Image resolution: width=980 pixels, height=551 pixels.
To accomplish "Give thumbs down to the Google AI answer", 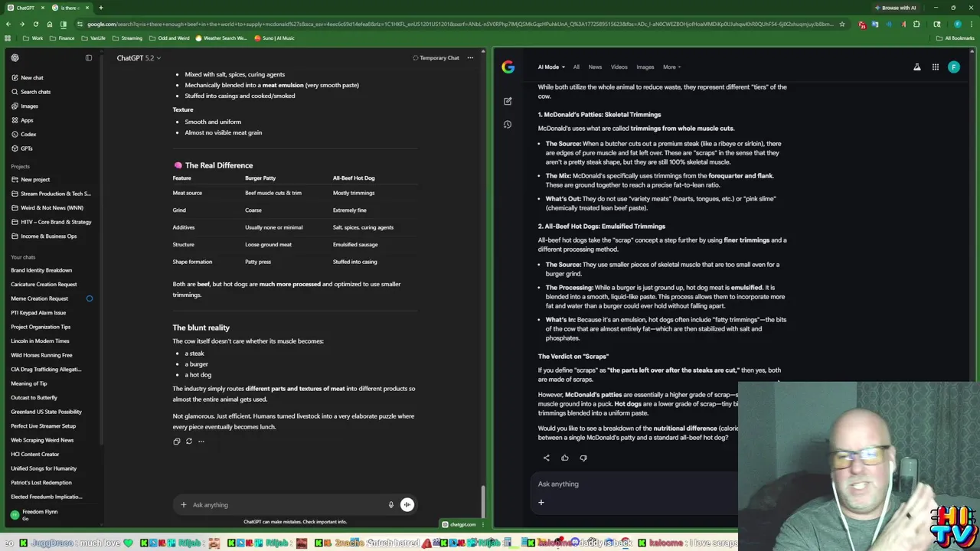I will pyautogui.click(x=583, y=458).
